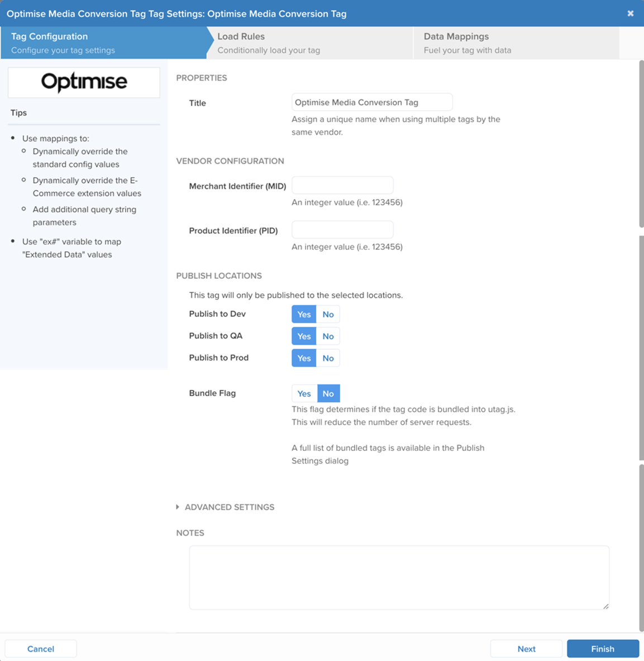Click the Merchant Identifier (MID) field
The width and height of the screenshot is (644, 661).
coord(342,186)
